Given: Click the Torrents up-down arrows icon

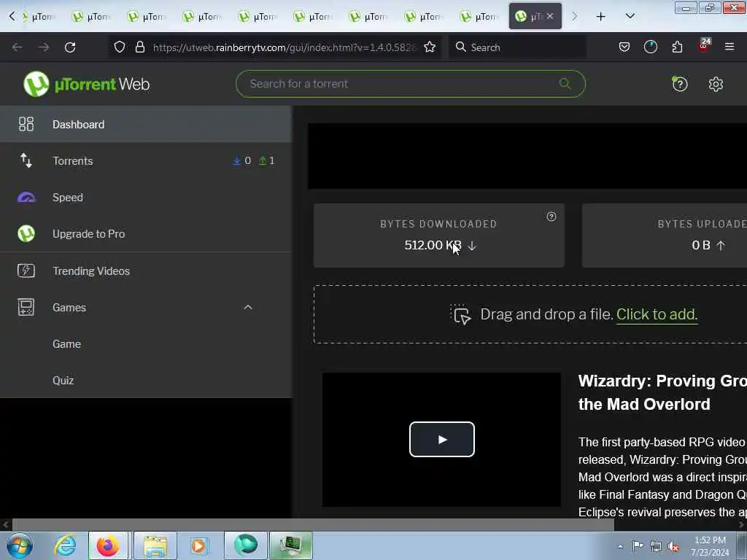Looking at the screenshot, I should click(26, 161).
